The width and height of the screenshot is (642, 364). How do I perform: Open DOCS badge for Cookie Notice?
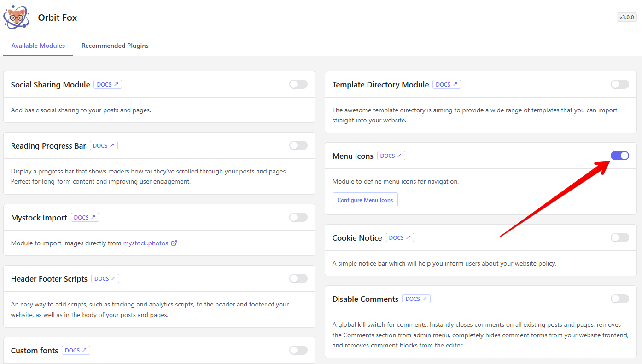pos(400,238)
